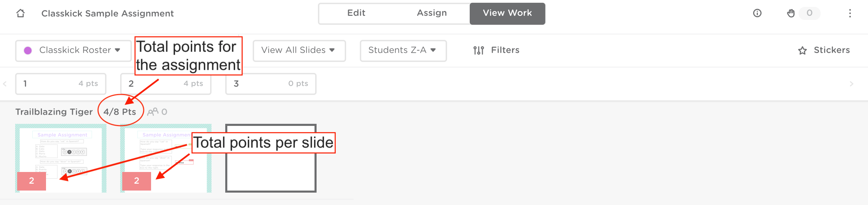
Task: Select slide 3 with 0 pts
Action: coord(271,84)
